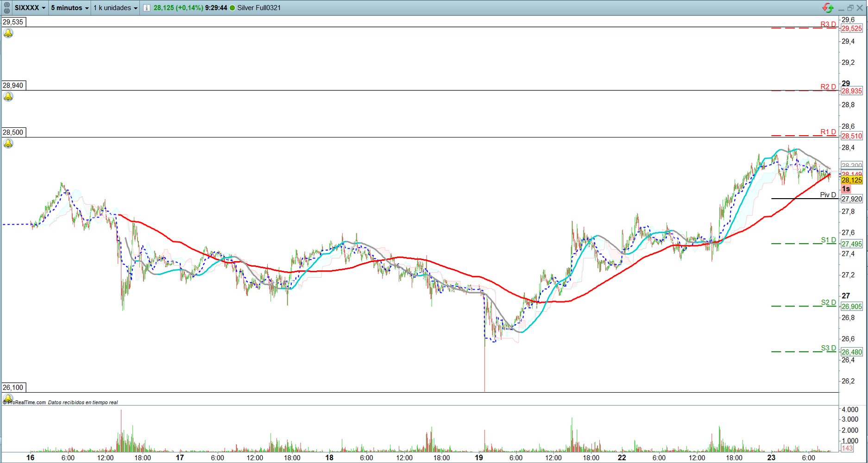868x463 pixels.
Task: Open the 1 k unidades dropdown
Action: click(115, 8)
